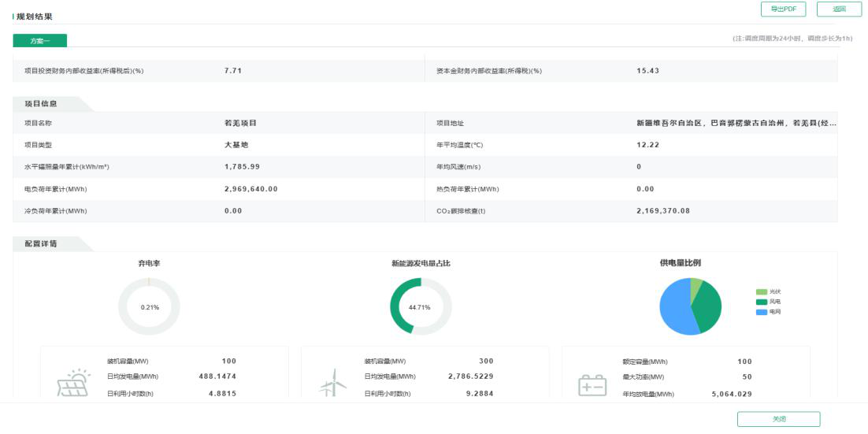Click the truncated 项目地址 value text

coord(736,123)
